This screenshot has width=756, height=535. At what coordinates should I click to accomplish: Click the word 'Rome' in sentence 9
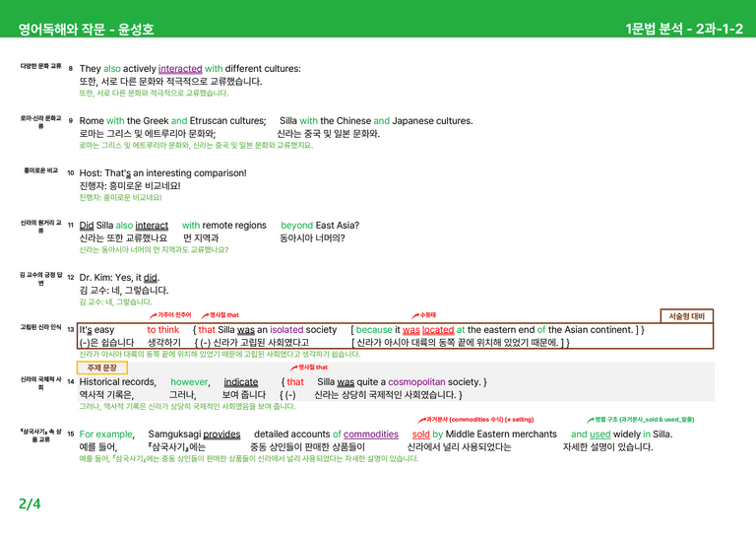click(x=92, y=121)
